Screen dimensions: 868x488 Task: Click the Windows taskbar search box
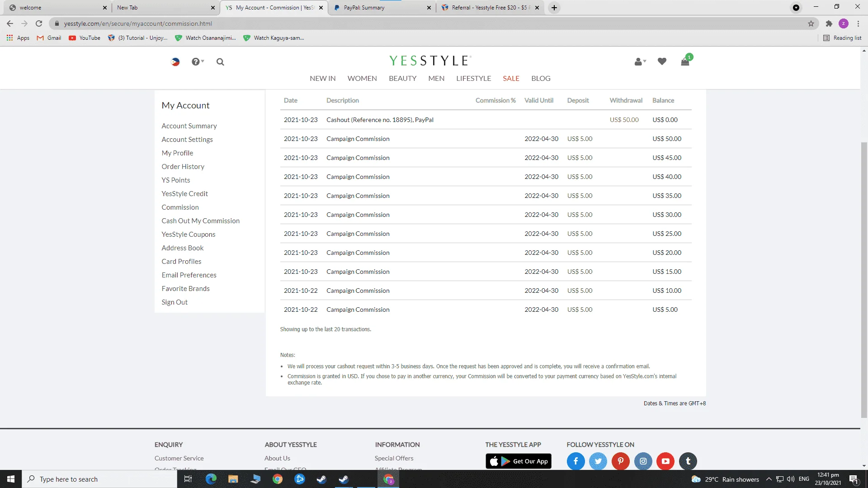pos(99,479)
